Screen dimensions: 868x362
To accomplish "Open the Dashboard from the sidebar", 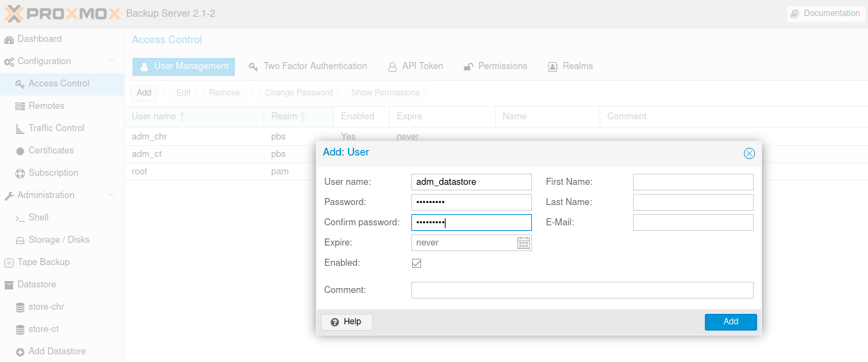I will tap(39, 39).
